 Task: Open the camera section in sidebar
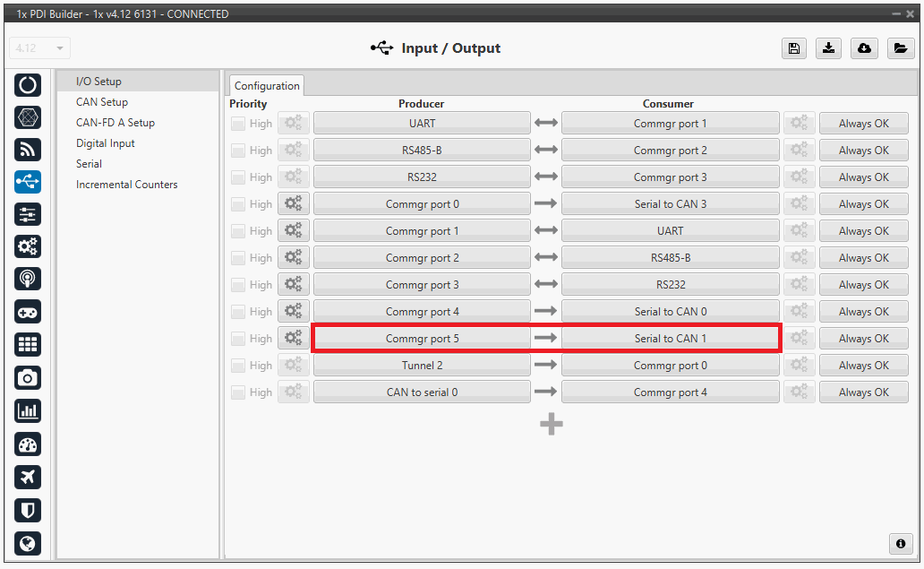28,378
